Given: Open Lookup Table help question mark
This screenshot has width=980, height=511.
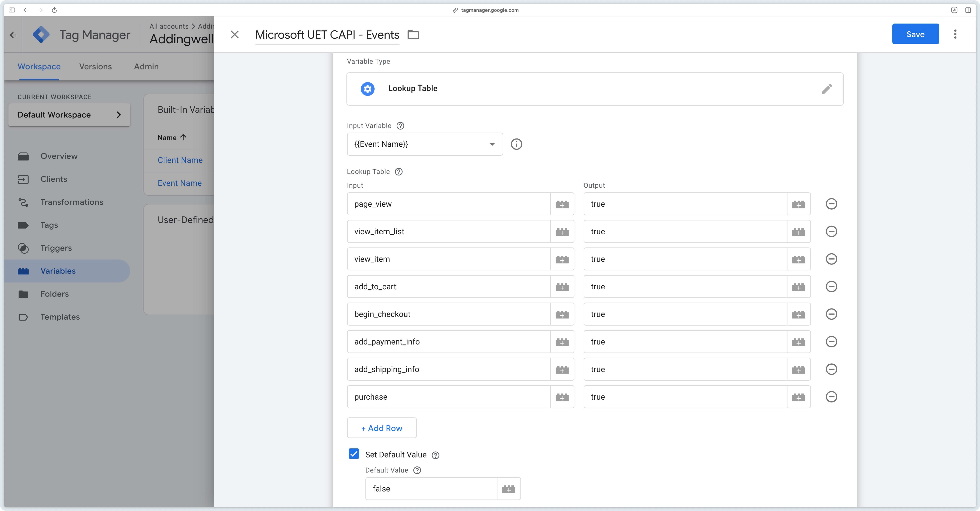Looking at the screenshot, I should click(399, 172).
